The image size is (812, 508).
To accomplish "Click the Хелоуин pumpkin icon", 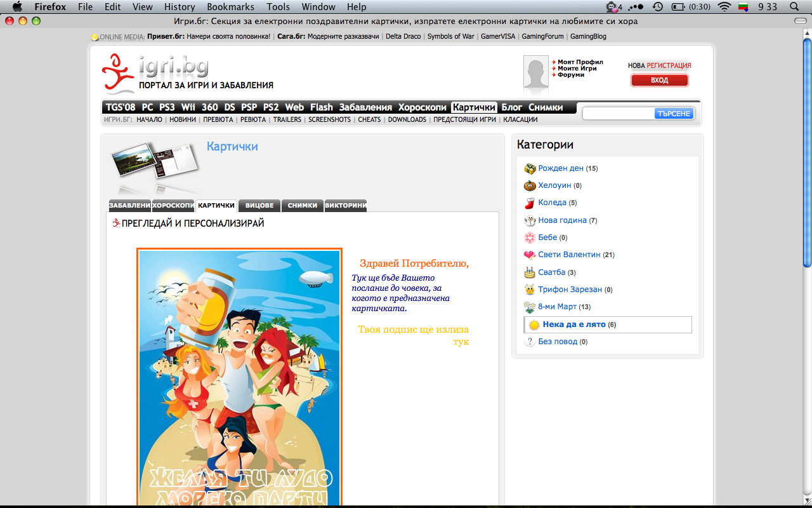I will 530,185.
